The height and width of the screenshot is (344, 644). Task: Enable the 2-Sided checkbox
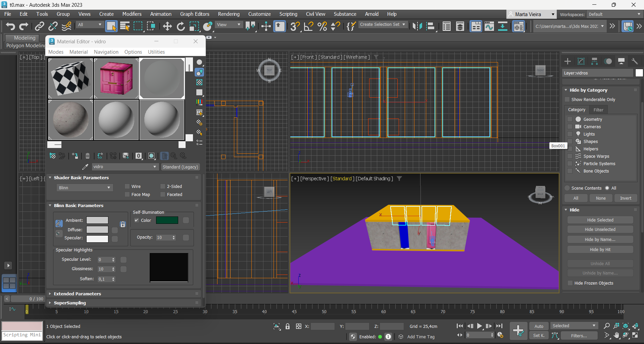coord(163,187)
